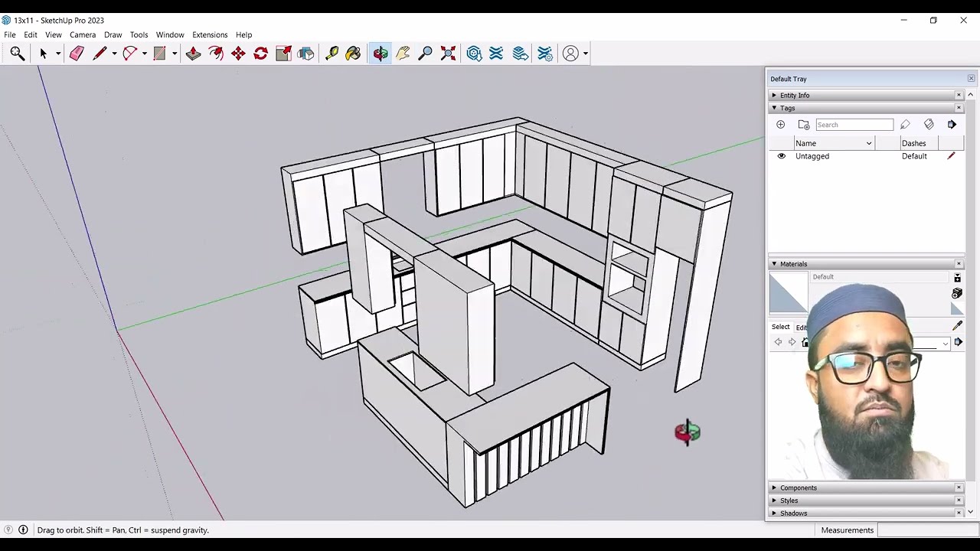Image resolution: width=980 pixels, height=551 pixels.
Task: Click in the Tags Search field
Action: click(854, 125)
